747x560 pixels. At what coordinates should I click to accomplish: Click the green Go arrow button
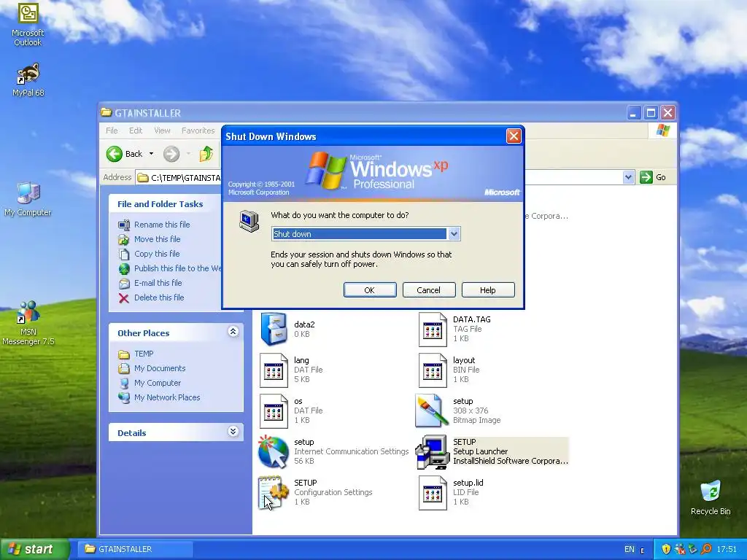pos(646,177)
